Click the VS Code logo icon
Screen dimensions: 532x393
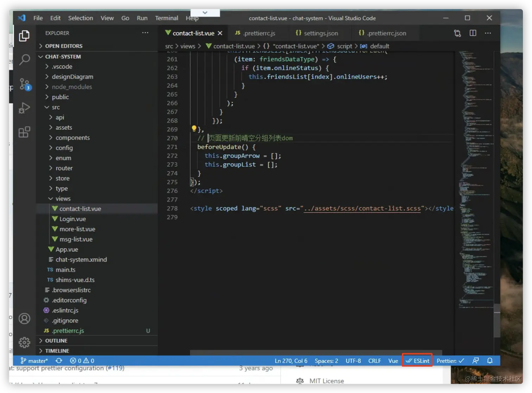pyautogui.click(x=22, y=18)
